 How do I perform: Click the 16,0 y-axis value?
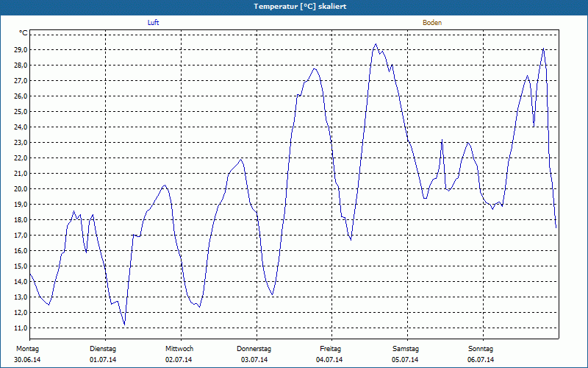(21, 251)
